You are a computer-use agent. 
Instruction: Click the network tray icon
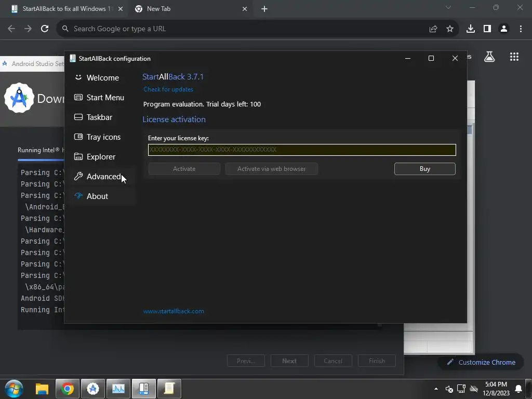point(461,389)
